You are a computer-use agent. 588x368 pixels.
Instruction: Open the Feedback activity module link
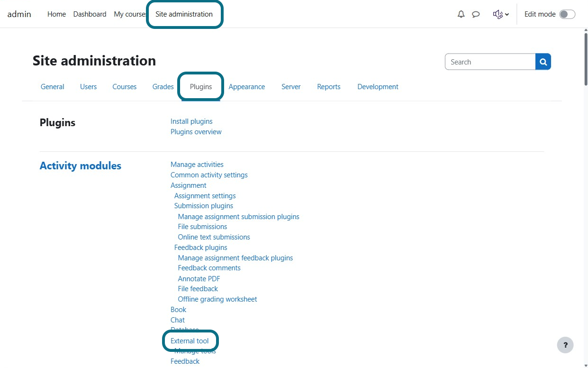point(185,361)
